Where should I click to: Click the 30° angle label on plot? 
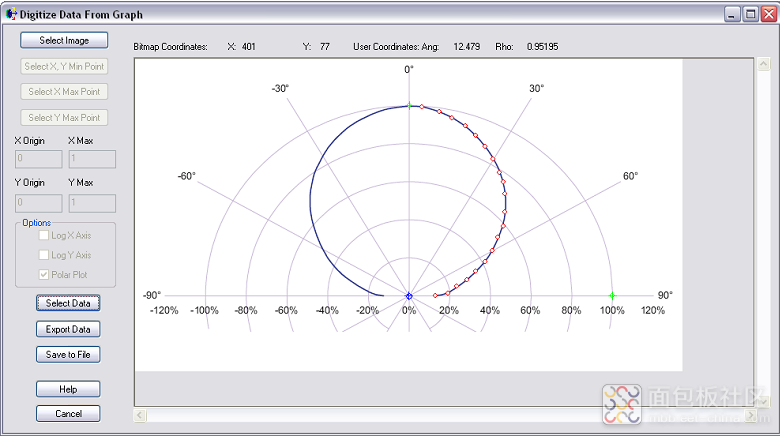536,89
